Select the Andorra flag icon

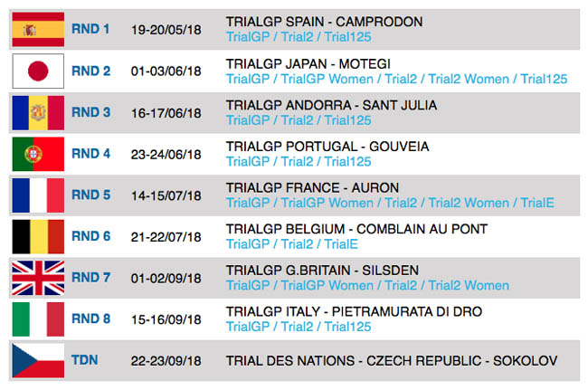coord(38,112)
